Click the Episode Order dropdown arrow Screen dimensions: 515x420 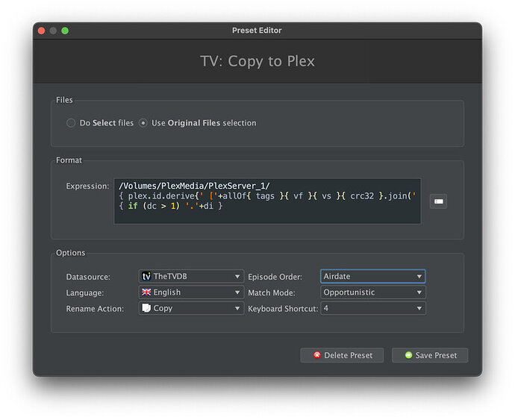pos(419,277)
